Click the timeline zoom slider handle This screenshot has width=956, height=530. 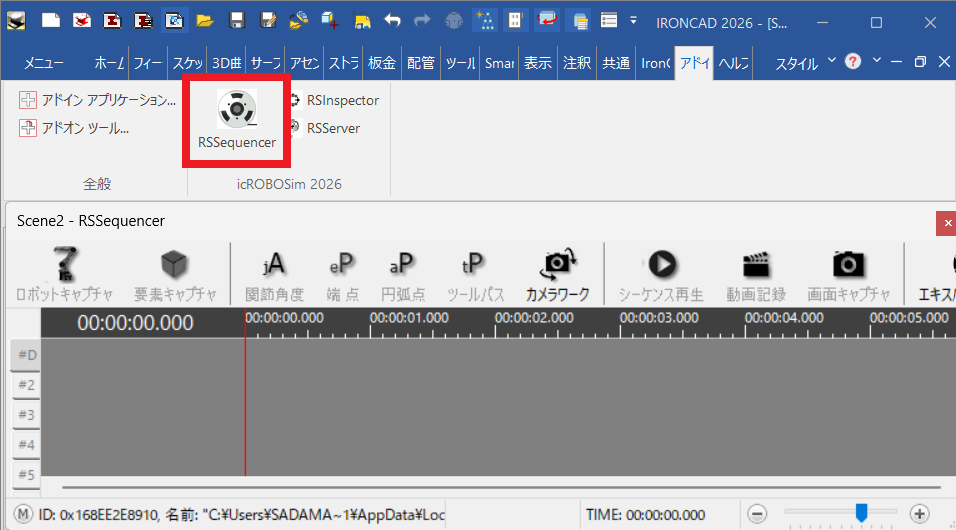pyautogui.click(x=861, y=513)
